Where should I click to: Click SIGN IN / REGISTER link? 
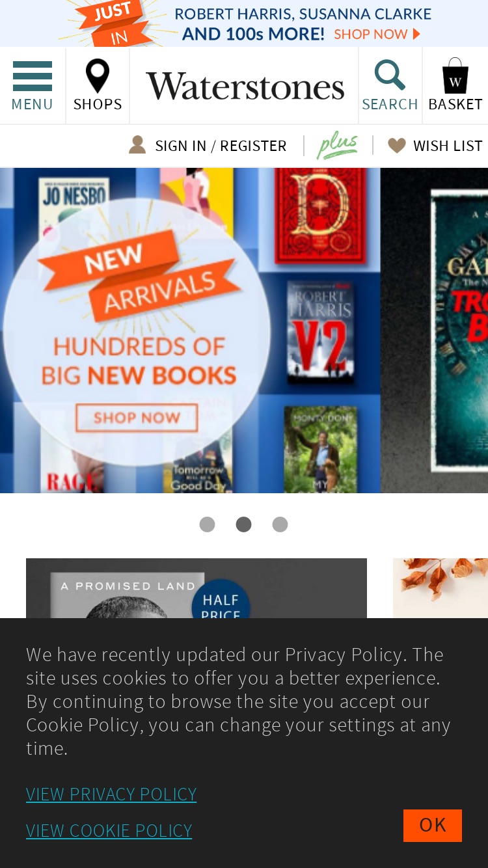pos(221,146)
